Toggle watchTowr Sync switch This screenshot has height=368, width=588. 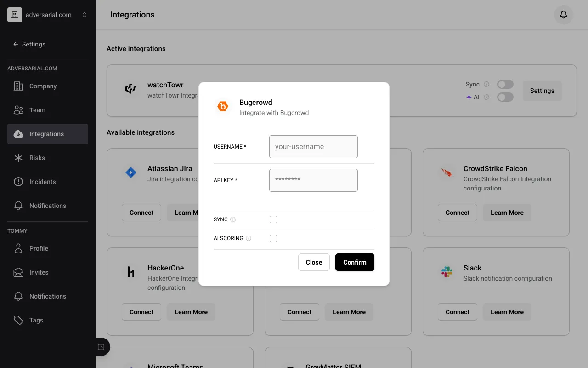coord(505,84)
